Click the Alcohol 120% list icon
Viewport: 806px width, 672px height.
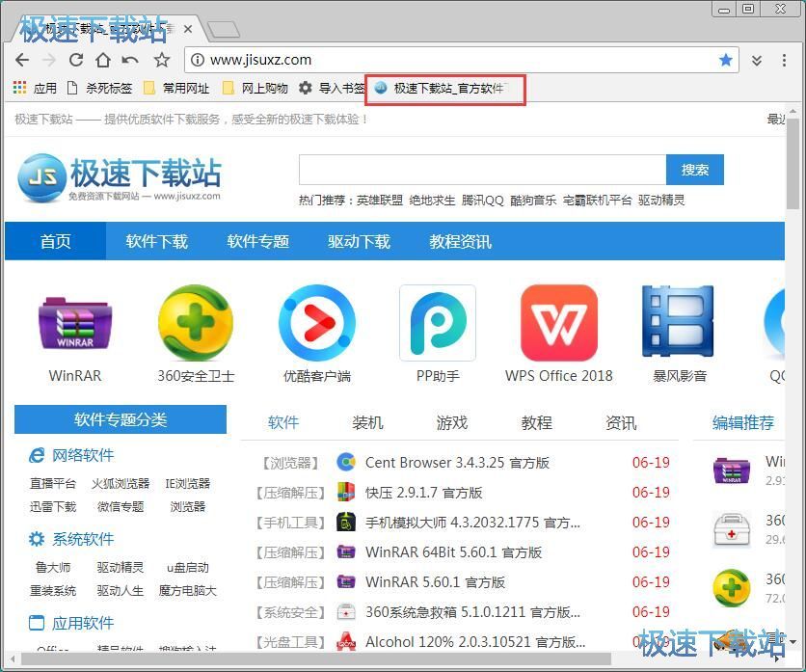click(346, 642)
